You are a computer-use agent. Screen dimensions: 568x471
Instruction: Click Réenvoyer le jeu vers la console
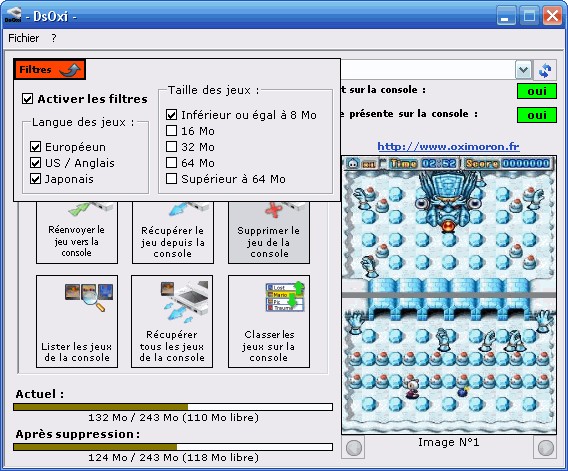(x=77, y=232)
